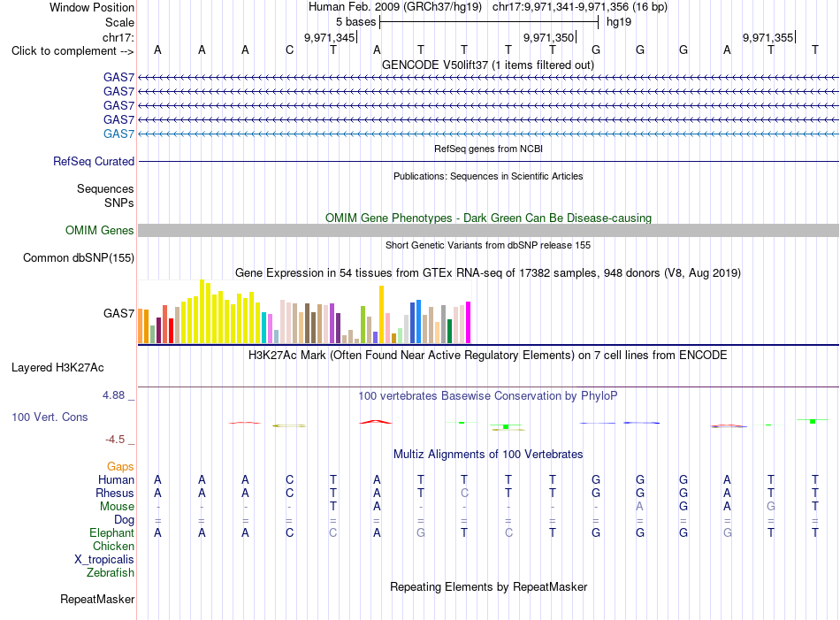Open Publications: Sequences in Scientific Articles title

click(488, 176)
